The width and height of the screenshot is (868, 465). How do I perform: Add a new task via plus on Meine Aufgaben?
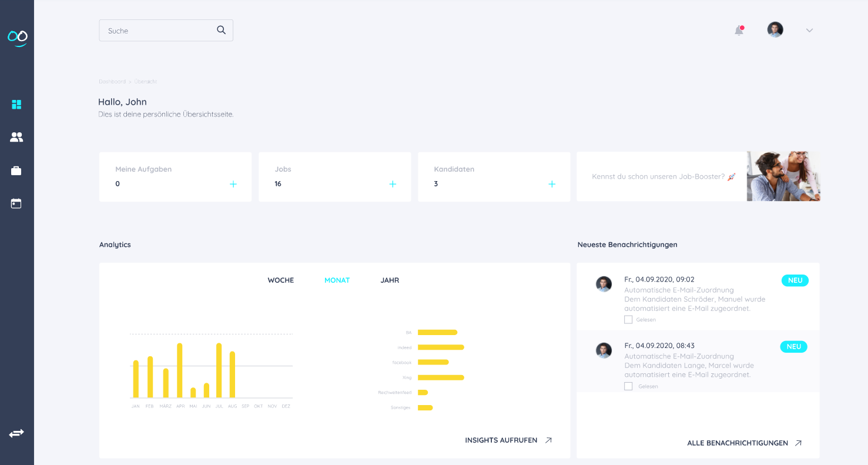233,183
